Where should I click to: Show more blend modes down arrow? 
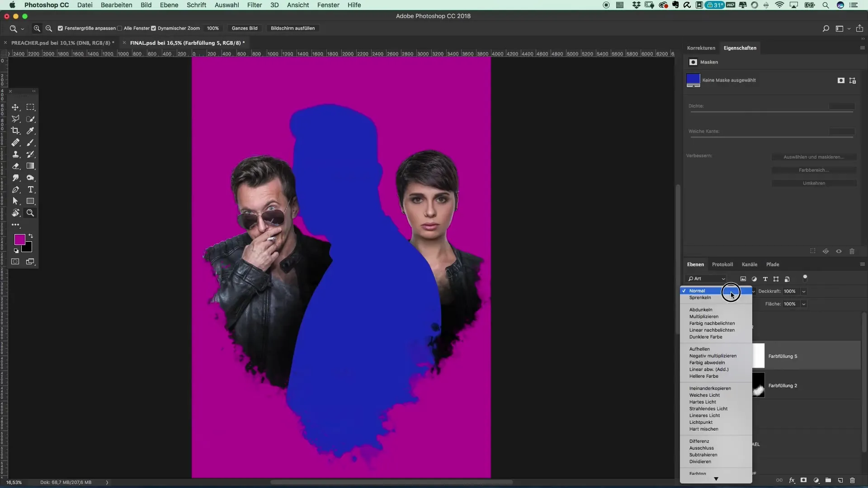716,479
